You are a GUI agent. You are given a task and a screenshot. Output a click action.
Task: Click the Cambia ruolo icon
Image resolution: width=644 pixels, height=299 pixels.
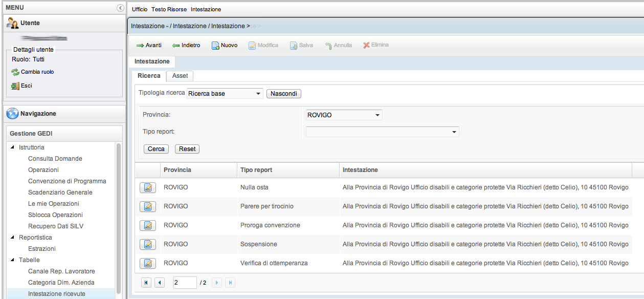pos(15,72)
